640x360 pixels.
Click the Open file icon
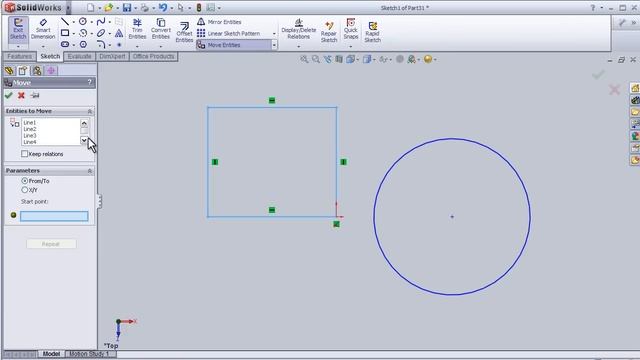click(109, 7)
